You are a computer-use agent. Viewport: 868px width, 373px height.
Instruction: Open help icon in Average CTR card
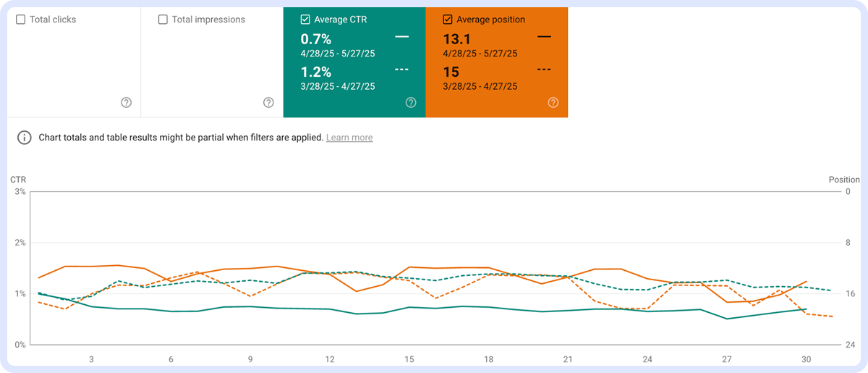point(411,103)
